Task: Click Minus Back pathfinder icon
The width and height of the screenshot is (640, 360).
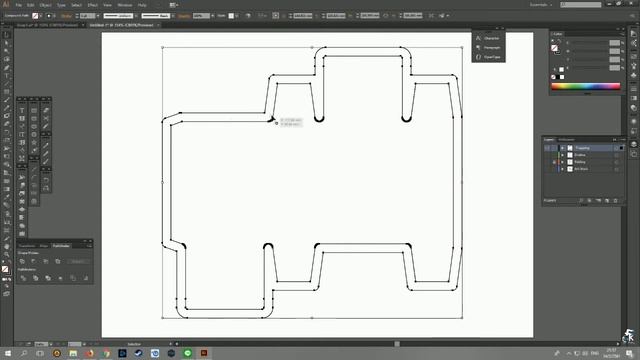Action: coord(85,278)
